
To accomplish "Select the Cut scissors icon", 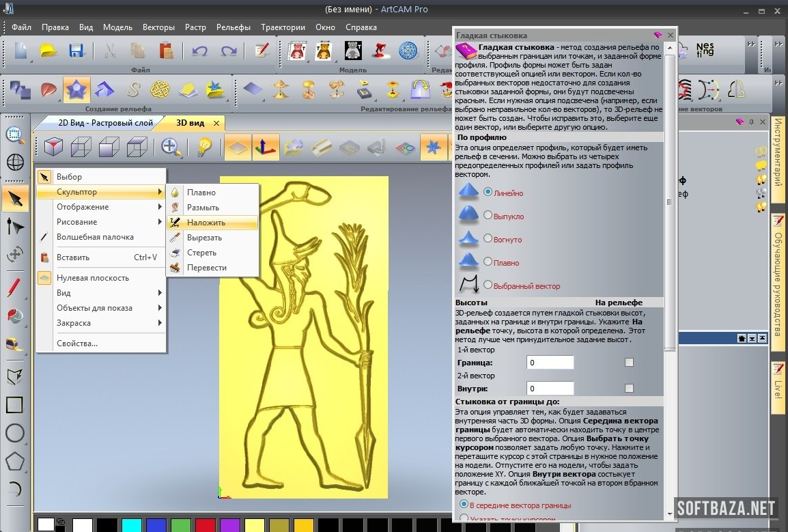I will pyautogui.click(x=109, y=51).
